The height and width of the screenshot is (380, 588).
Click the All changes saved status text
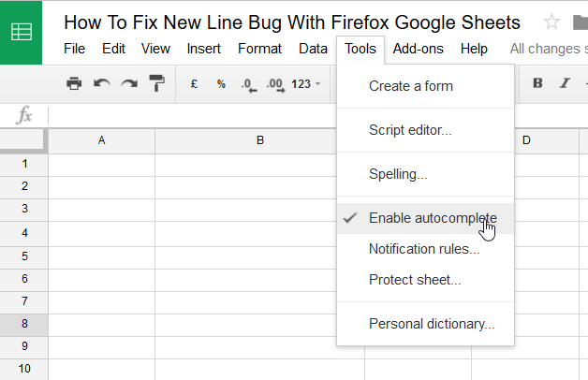click(x=549, y=49)
